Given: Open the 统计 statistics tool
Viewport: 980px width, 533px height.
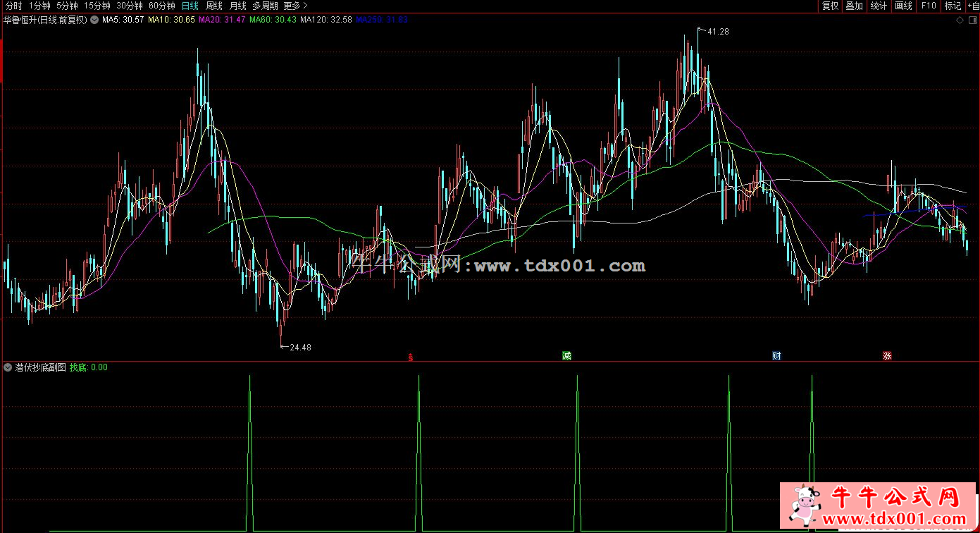Looking at the screenshot, I should 879,6.
